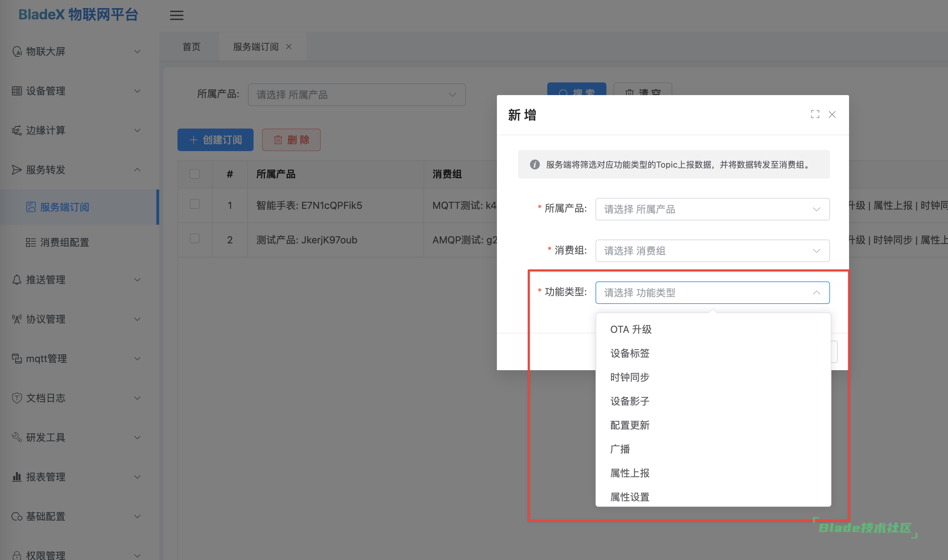Image resolution: width=948 pixels, height=560 pixels.
Task: Select OTA 升级 option
Action: pos(713,329)
